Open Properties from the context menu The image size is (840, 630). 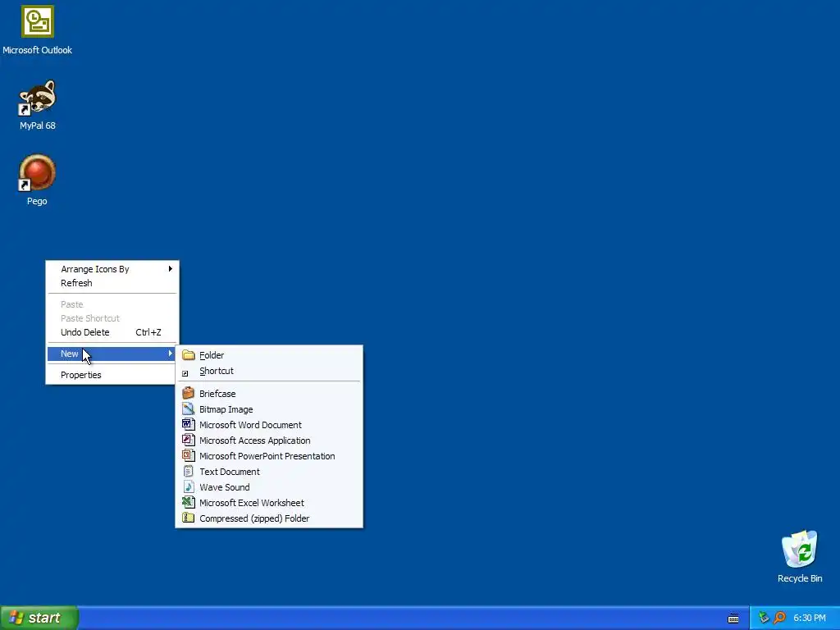pyautogui.click(x=113, y=375)
